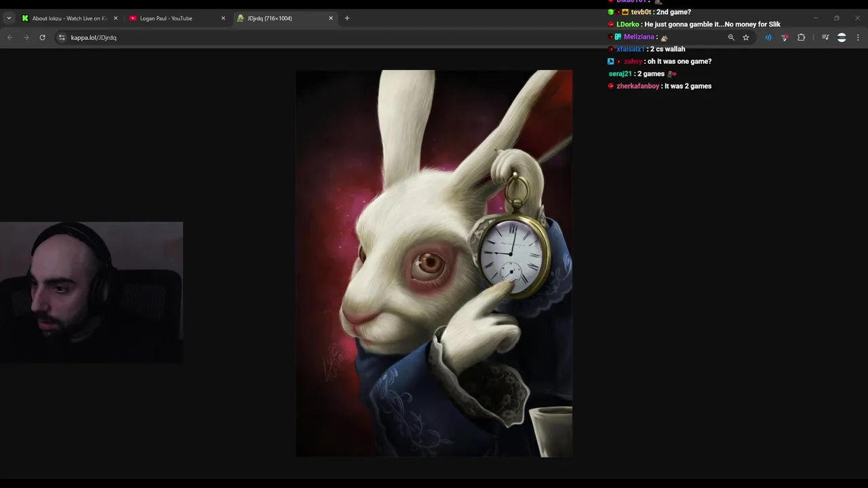Close the About lokzu Kick tab
Screen dimensions: 868x488
point(115,18)
